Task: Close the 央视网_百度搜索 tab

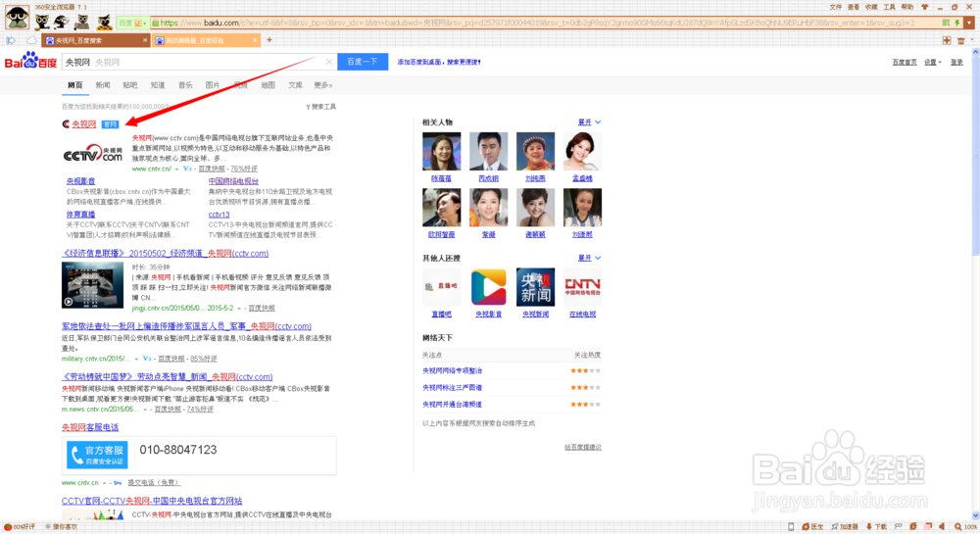Action: coord(145,40)
